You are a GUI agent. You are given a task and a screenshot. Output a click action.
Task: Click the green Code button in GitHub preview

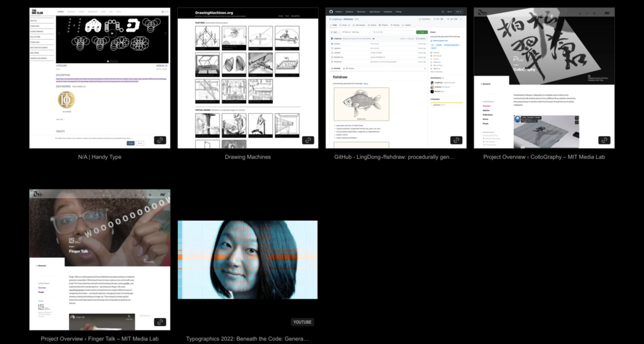click(x=422, y=32)
